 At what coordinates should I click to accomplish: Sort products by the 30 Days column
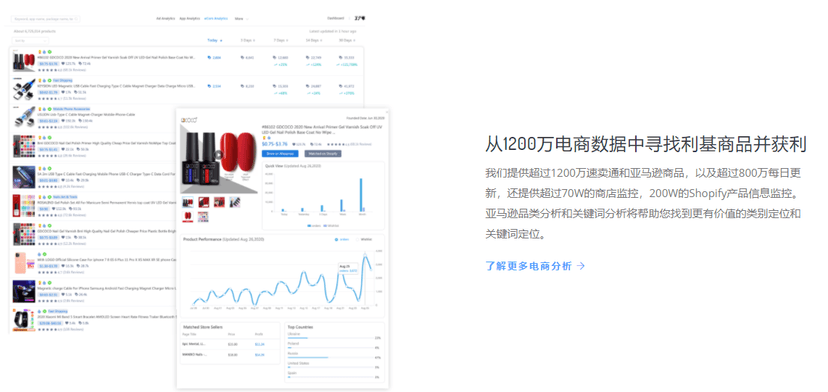pyautogui.click(x=347, y=40)
